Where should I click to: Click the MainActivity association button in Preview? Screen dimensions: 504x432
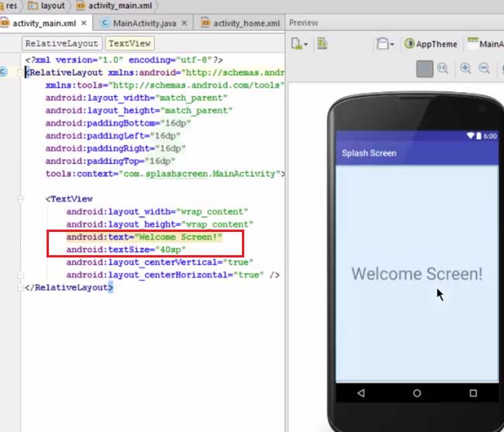(x=485, y=43)
